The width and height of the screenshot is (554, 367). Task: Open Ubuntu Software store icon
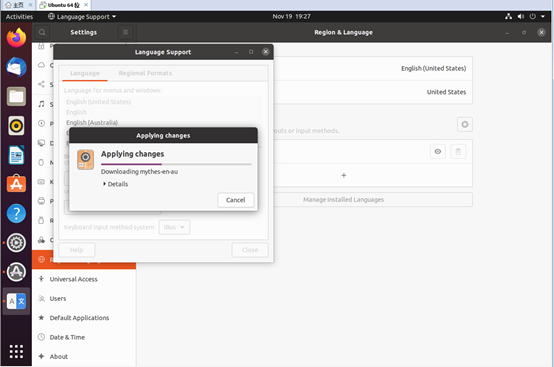(x=16, y=184)
